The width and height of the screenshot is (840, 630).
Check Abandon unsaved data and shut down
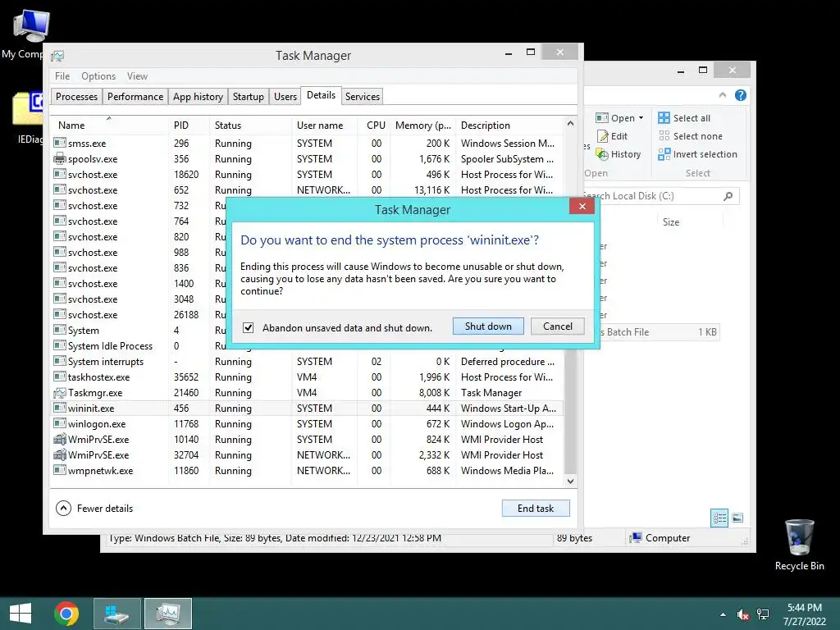pos(248,328)
